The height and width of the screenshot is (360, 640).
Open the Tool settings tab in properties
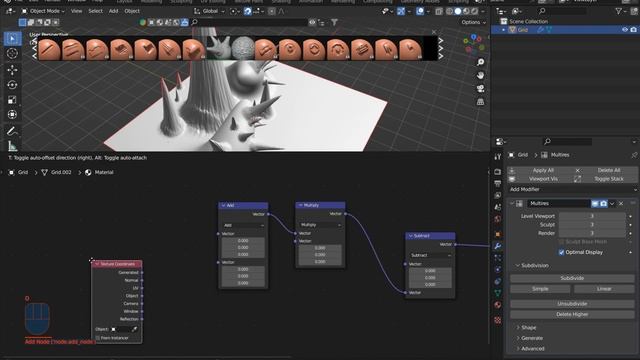tap(498, 157)
